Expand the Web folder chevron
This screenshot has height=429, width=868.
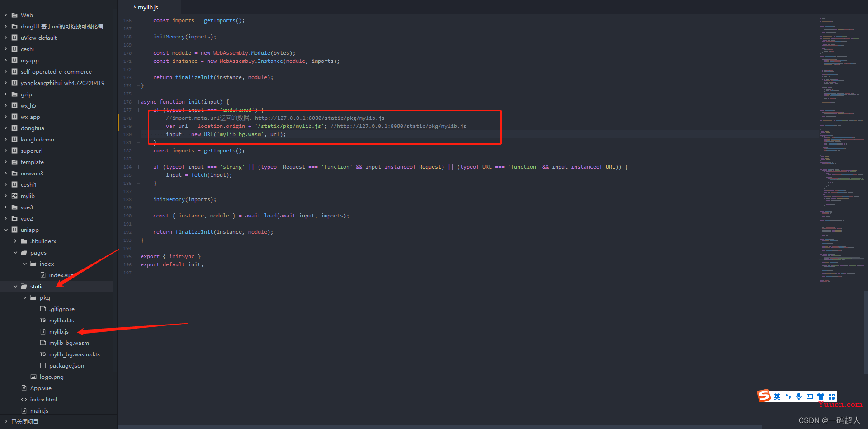5,15
